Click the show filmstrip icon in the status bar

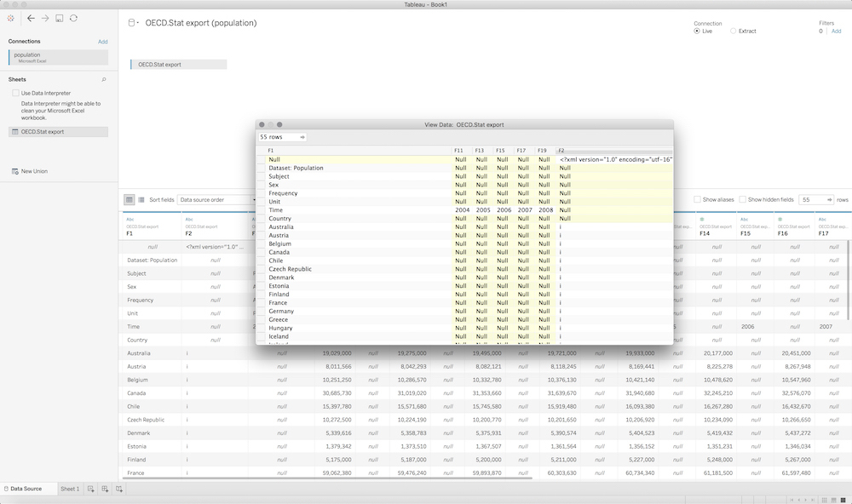click(x=833, y=500)
